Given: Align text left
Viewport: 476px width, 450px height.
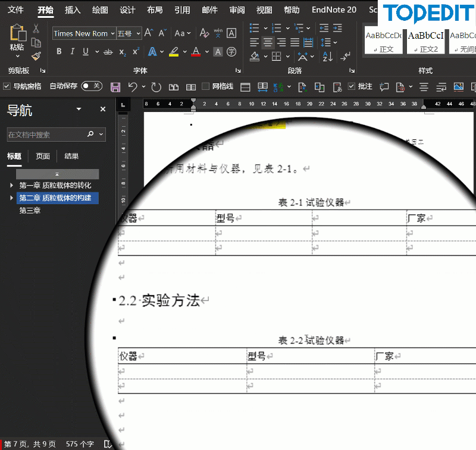Looking at the screenshot, I should [x=255, y=42].
